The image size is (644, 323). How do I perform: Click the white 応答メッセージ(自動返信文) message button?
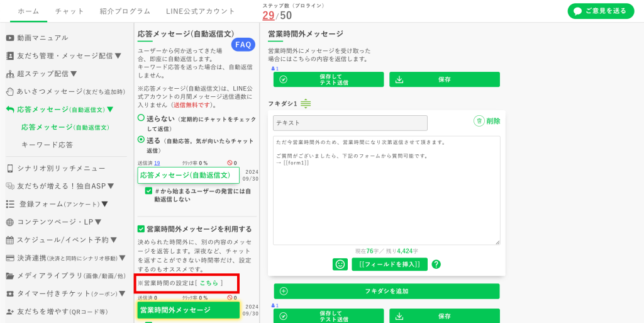tap(188, 175)
